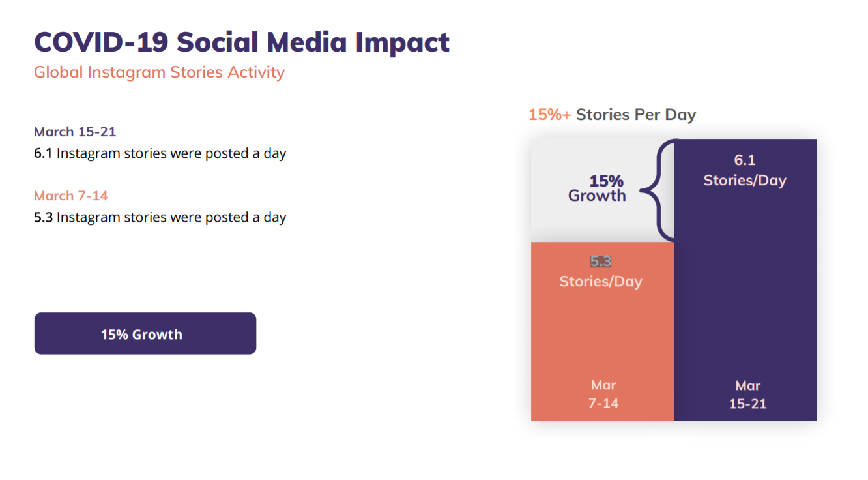This screenshot has height=480, width=868.
Task: Select the Stories/Day text on the orange bar
Action: tap(601, 282)
